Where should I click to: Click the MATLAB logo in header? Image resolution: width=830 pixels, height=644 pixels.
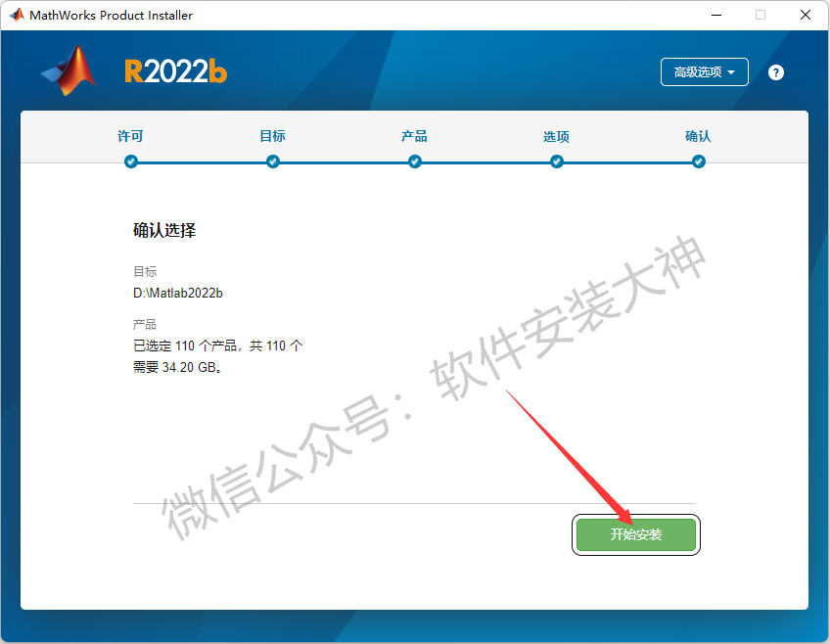tap(69, 70)
